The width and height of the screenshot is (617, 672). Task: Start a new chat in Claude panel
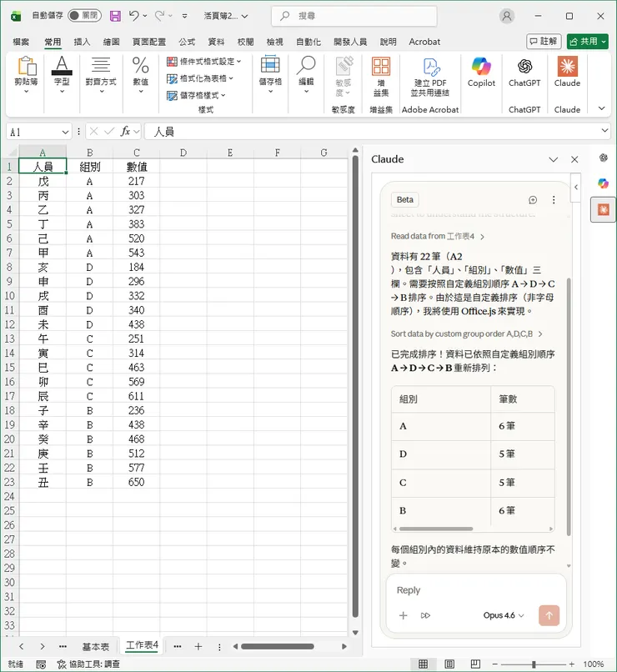click(x=533, y=200)
